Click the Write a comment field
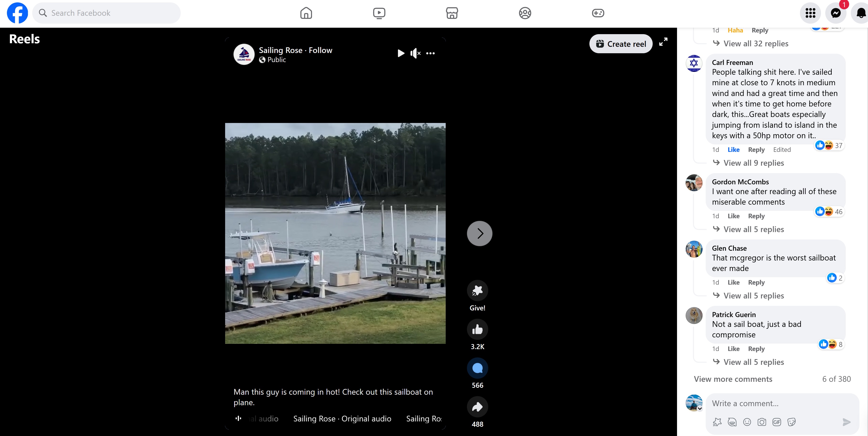The width and height of the screenshot is (868, 436). pos(775,403)
